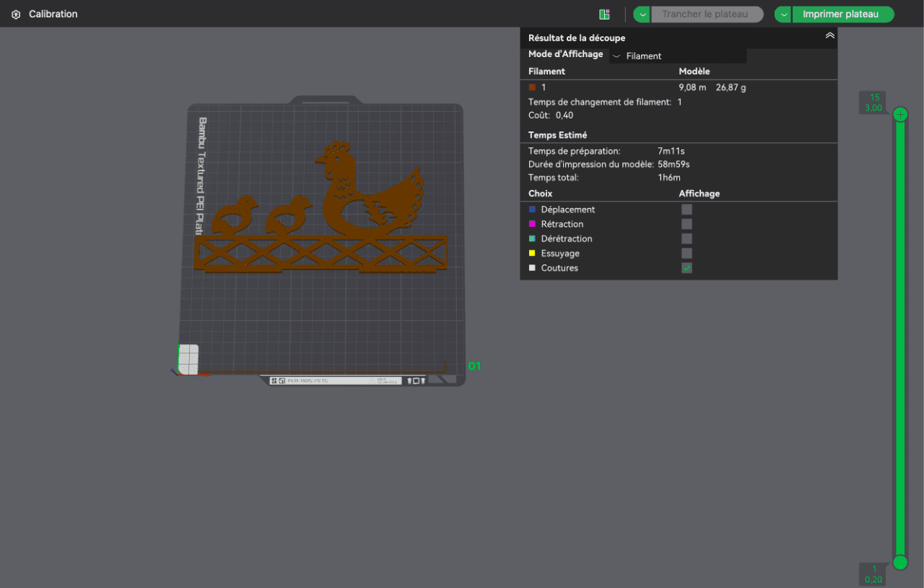Collapse the slicing result panel with double chevron
Screen dimensions: 924x588
[x=829, y=35]
